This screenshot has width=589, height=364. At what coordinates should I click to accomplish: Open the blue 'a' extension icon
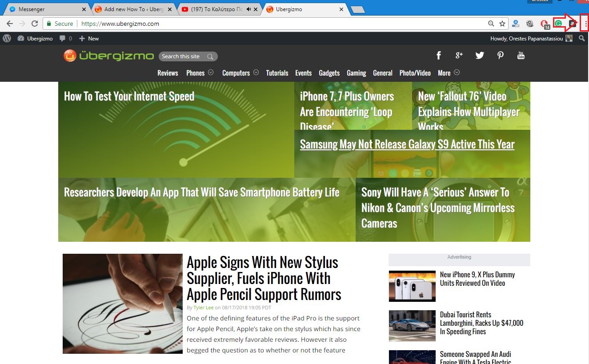(x=516, y=24)
